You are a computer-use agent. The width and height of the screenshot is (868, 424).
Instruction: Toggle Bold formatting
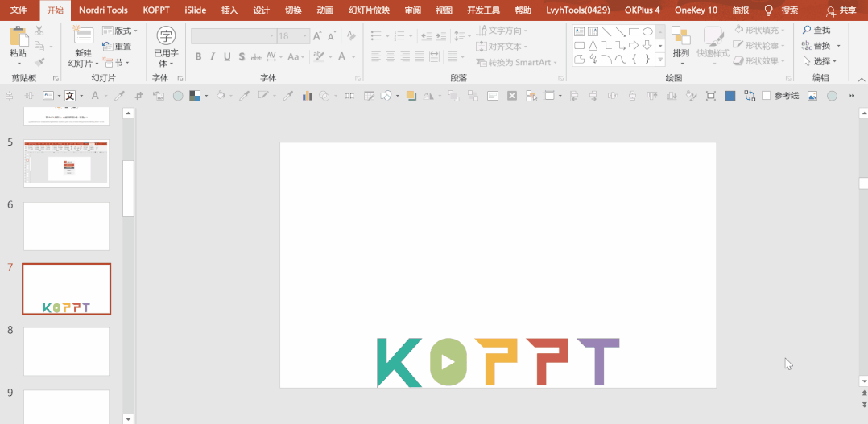pyautogui.click(x=198, y=56)
